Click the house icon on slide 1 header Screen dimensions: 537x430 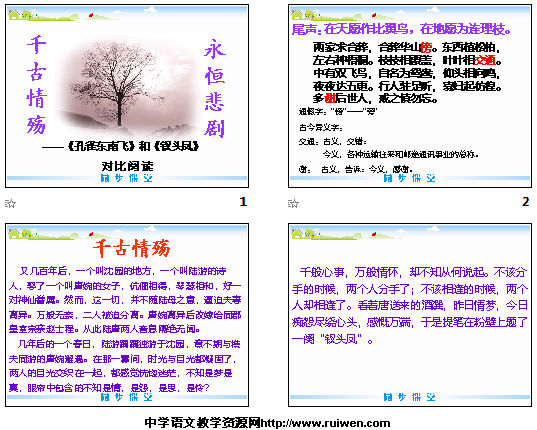(14, 15)
